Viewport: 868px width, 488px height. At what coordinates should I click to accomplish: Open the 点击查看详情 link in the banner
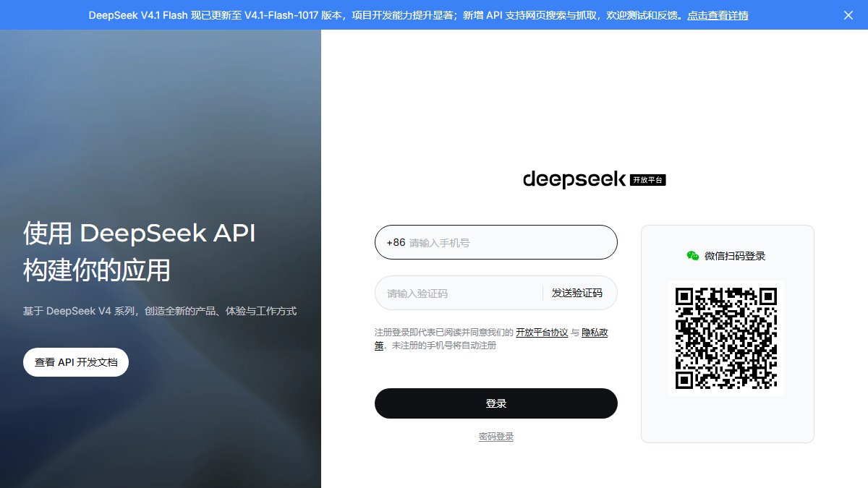pos(718,15)
